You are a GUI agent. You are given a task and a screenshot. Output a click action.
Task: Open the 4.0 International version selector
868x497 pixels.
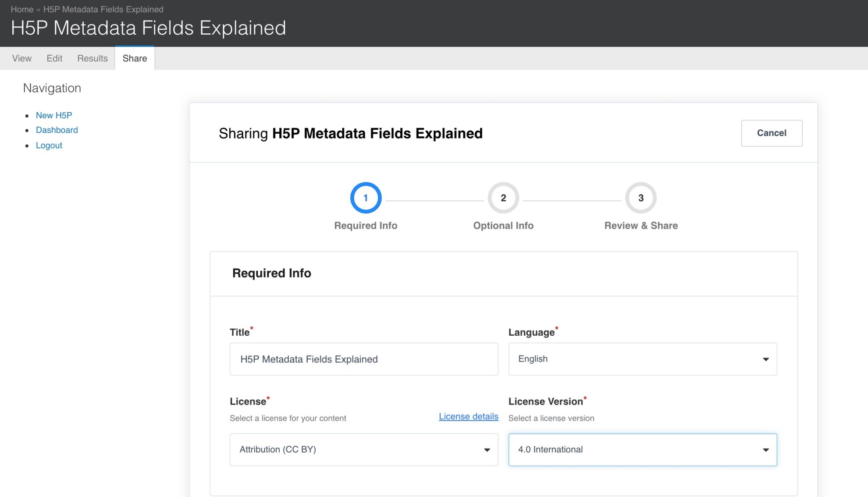click(x=642, y=449)
